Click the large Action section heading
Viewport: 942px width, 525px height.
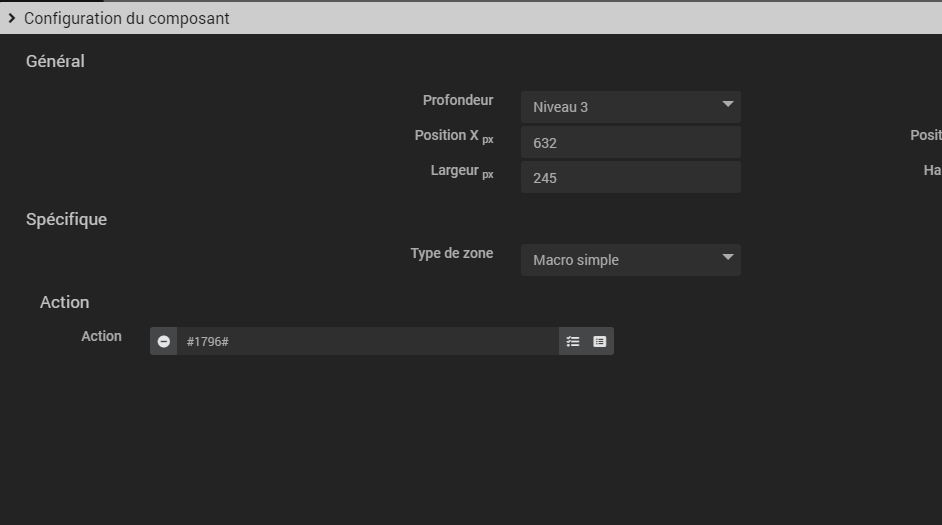64,302
